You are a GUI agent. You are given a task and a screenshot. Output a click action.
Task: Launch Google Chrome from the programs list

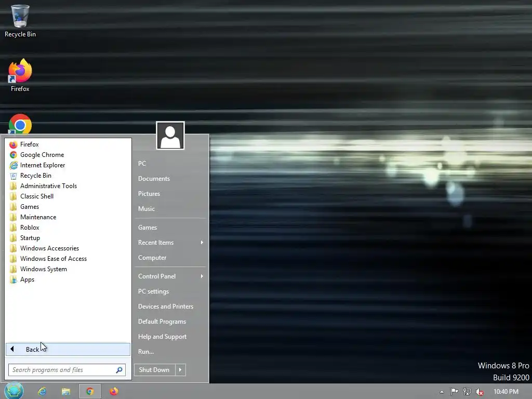[x=68, y=155]
